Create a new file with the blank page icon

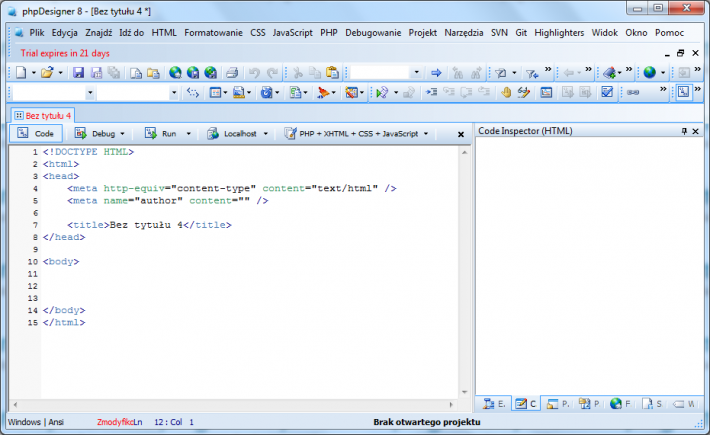pyautogui.click(x=21, y=72)
